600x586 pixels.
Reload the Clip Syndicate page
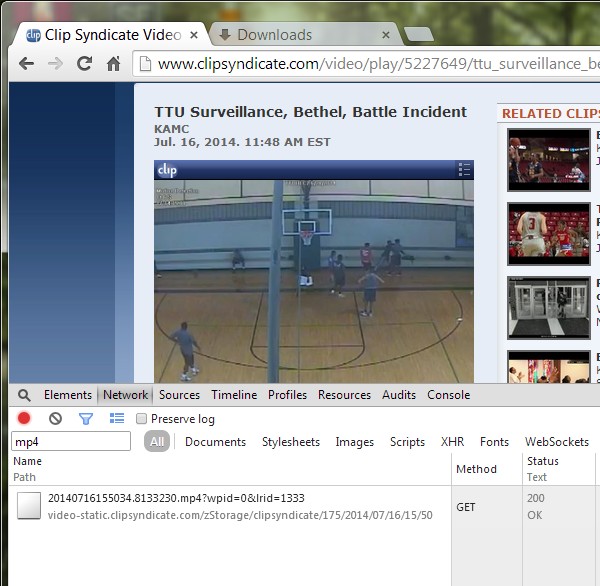tap(84, 64)
